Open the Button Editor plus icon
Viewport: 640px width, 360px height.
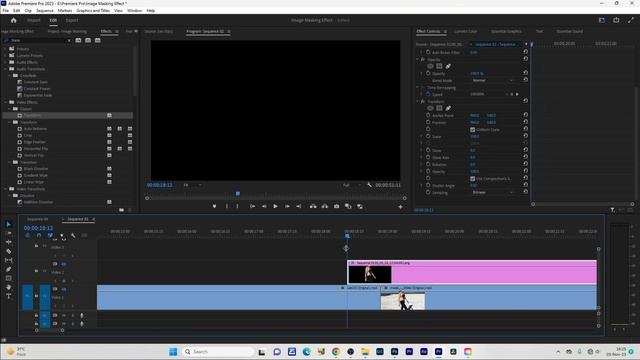pos(400,207)
